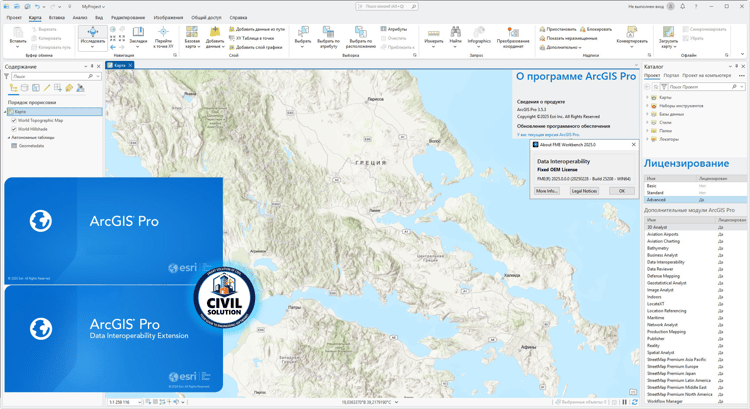
Task: Click the Найти binoculars icon
Action: click(455, 33)
